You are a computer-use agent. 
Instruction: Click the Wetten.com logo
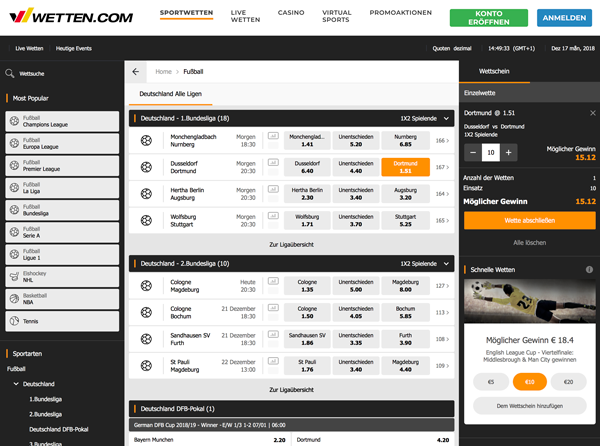pos(71,16)
